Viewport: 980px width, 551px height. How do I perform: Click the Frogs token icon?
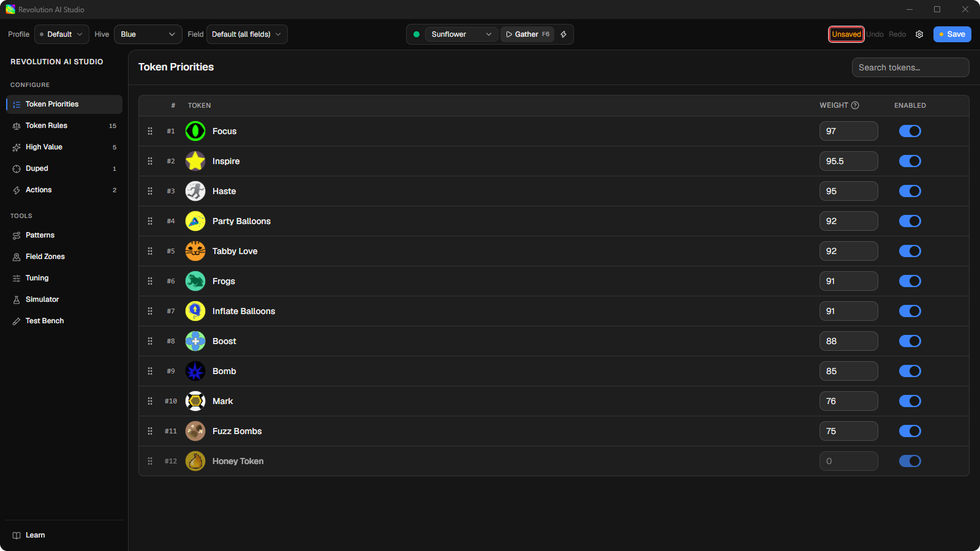coord(195,281)
